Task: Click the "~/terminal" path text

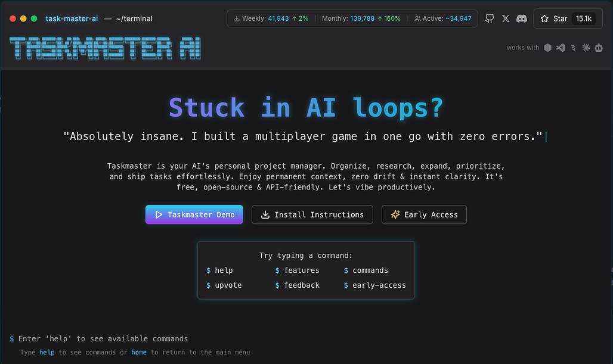Action: coord(134,18)
